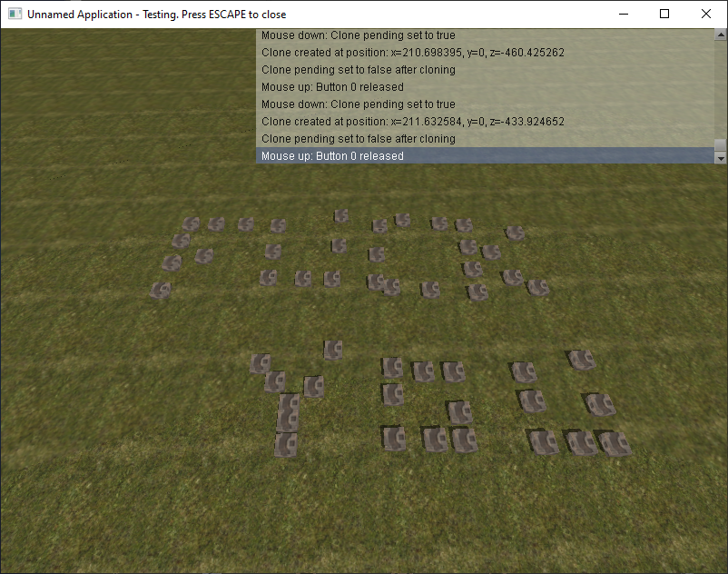Click the log scrollbar down arrow
This screenshot has width=728, height=574.
point(721,158)
